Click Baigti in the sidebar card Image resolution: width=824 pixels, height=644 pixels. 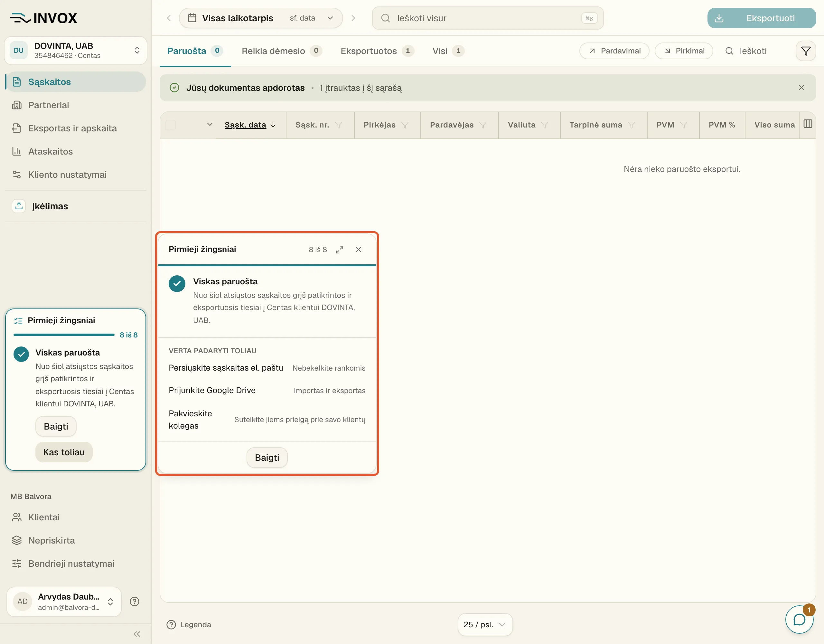point(56,426)
